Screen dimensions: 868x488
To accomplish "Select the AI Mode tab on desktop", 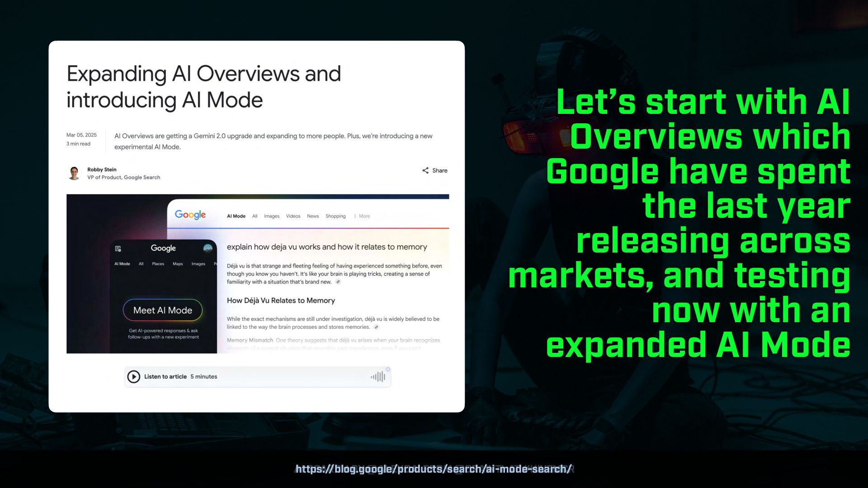I will (x=236, y=216).
